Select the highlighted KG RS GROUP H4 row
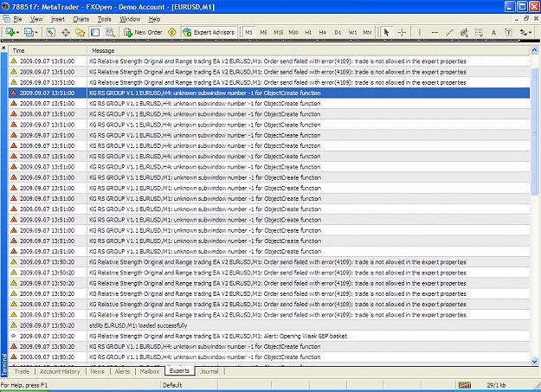 pyautogui.click(x=269, y=93)
